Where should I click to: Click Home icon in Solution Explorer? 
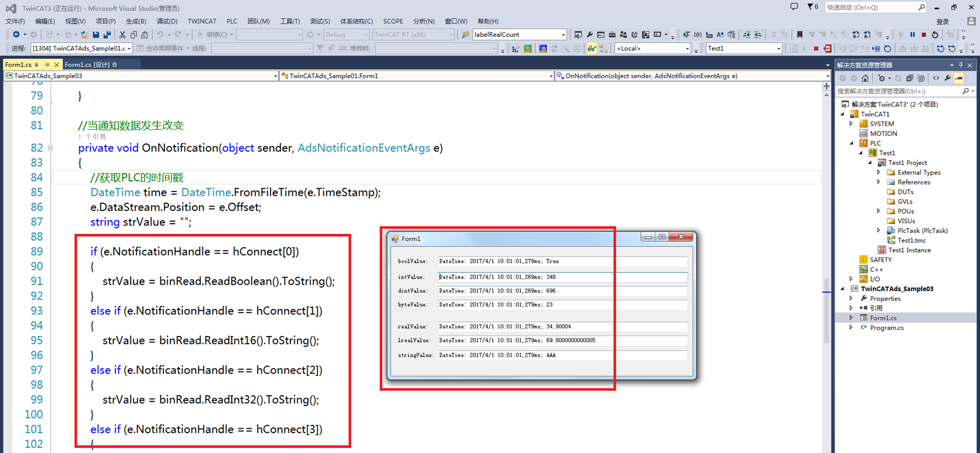865,78
